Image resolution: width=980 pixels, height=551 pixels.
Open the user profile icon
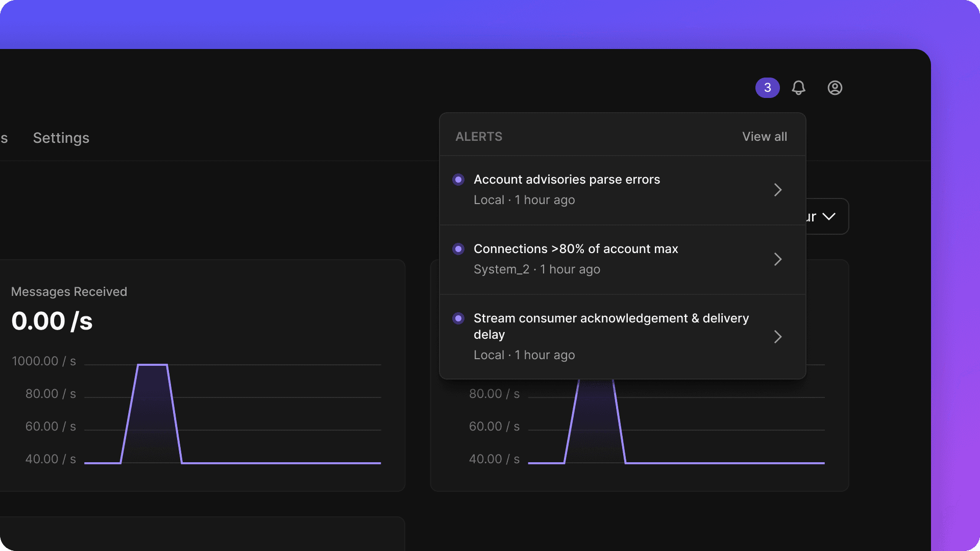[835, 88]
